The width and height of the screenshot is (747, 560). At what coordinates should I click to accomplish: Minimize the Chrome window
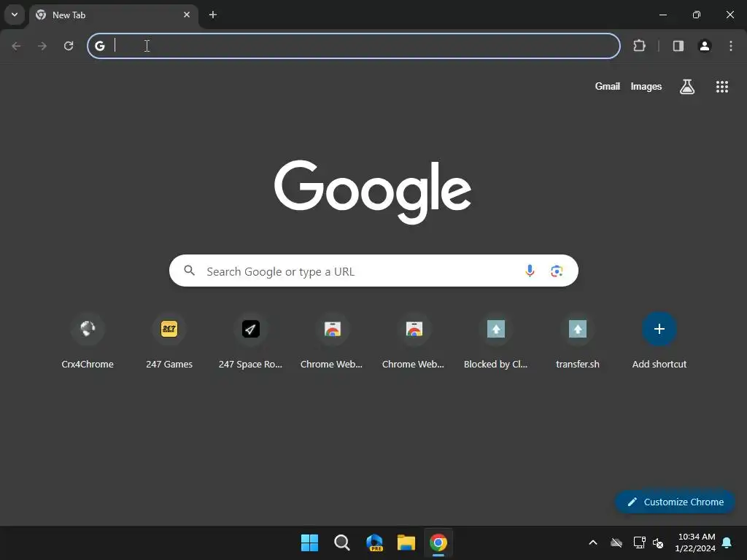[662, 15]
